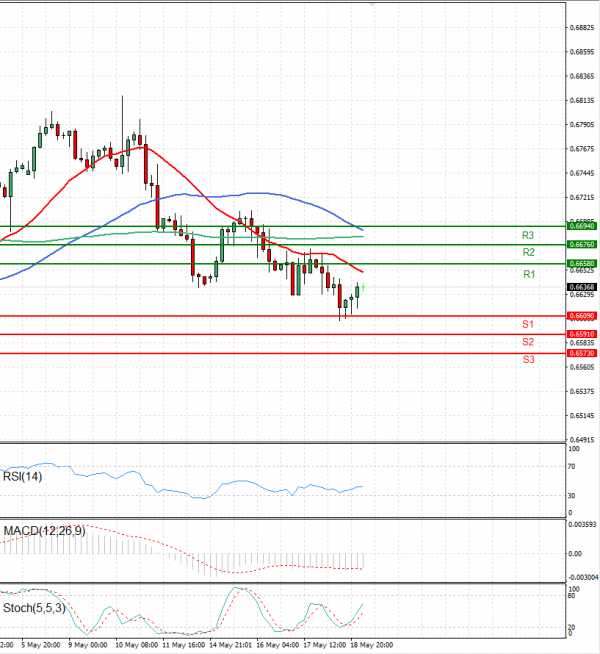The height and width of the screenshot is (654, 600).
Task: Select the 0.66940 green price tag
Action: (582, 226)
